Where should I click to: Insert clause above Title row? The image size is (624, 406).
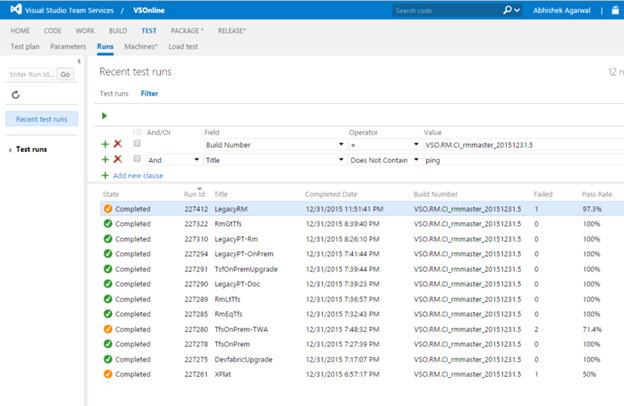[105, 160]
